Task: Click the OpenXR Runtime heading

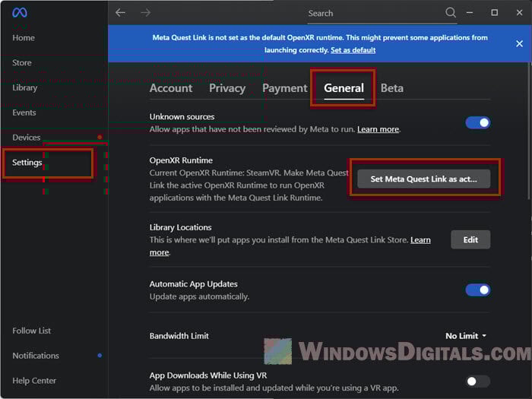Action: tap(181, 160)
